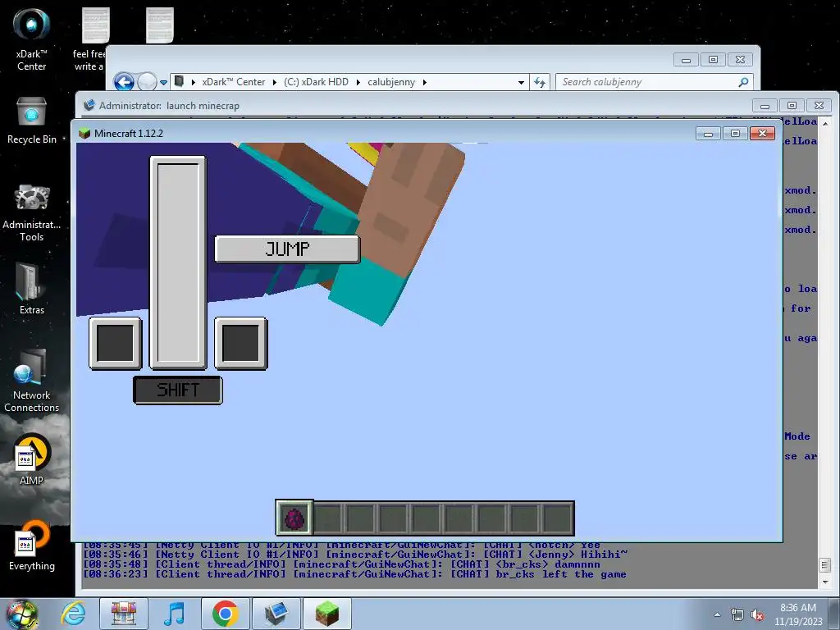Open recent pages dropdown in Explorer
This screenshot has height=630, width=840.
(x=163, y=83)
